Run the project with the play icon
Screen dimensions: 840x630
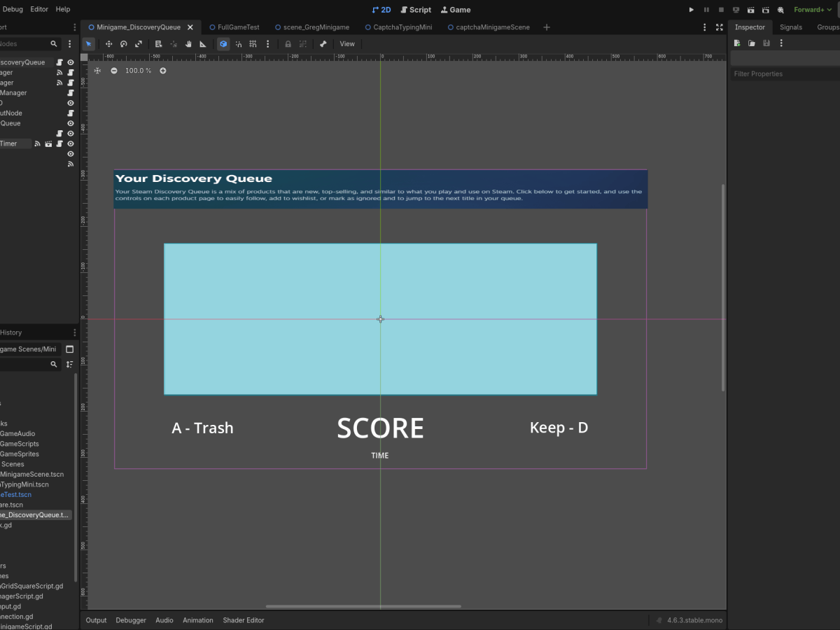click(692, 10)
